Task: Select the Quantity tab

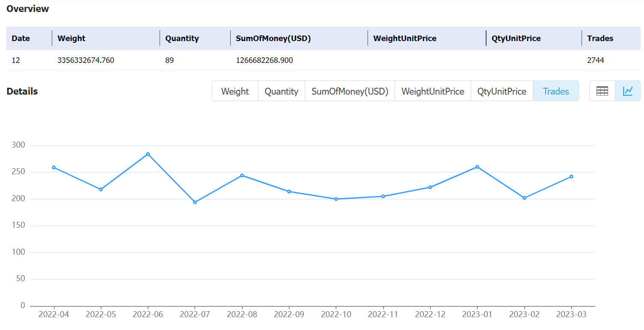Action: [x=282, y=91]
